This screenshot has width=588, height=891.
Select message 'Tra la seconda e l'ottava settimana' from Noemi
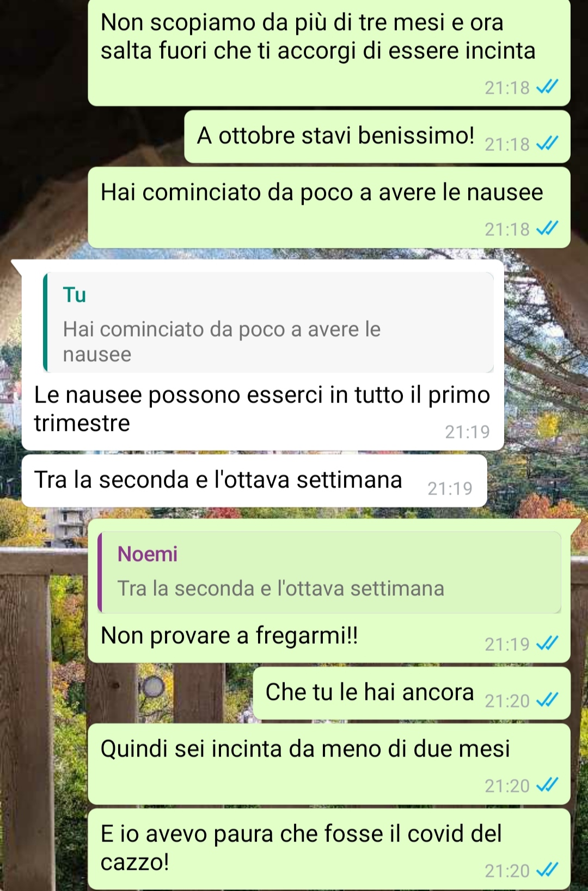[254, 481]
